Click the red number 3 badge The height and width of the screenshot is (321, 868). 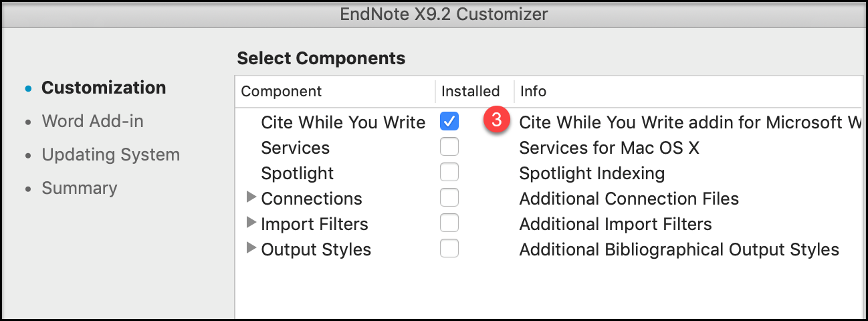(x=496, y=120)
